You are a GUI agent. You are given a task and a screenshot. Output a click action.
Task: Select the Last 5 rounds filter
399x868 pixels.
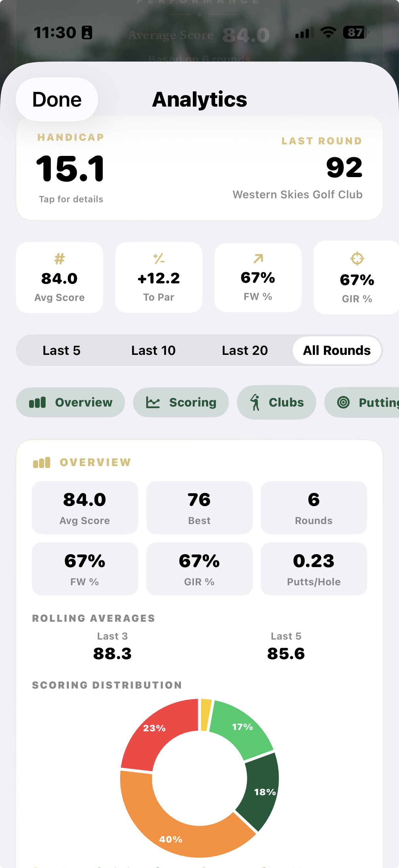coord(62,351)
